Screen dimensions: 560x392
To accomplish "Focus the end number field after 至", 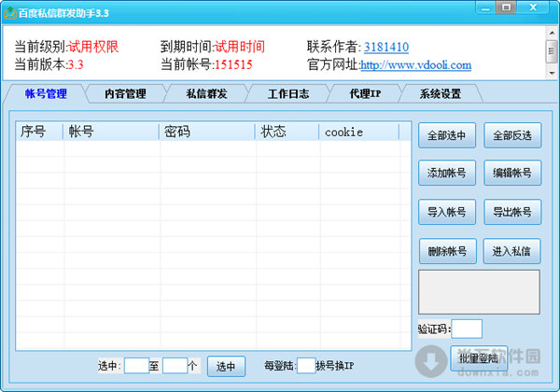I will coord(175,366).
